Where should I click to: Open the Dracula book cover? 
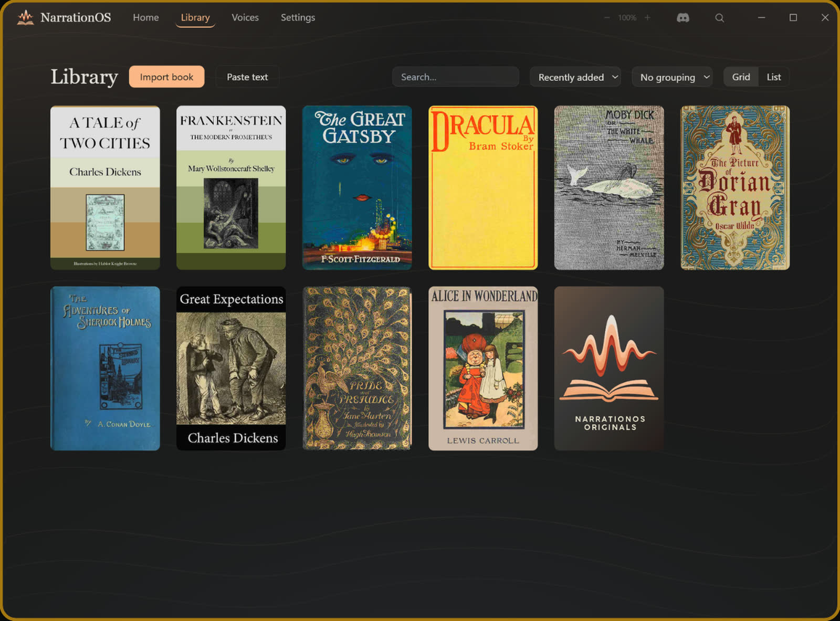tap(483, 188)
